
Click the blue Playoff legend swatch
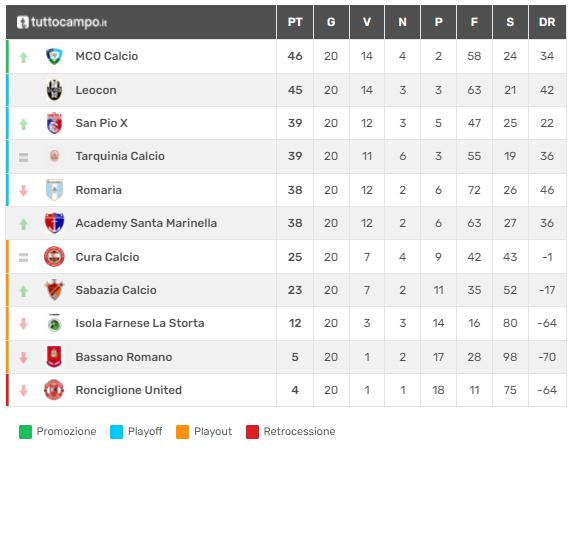click(x=116, y=432)
